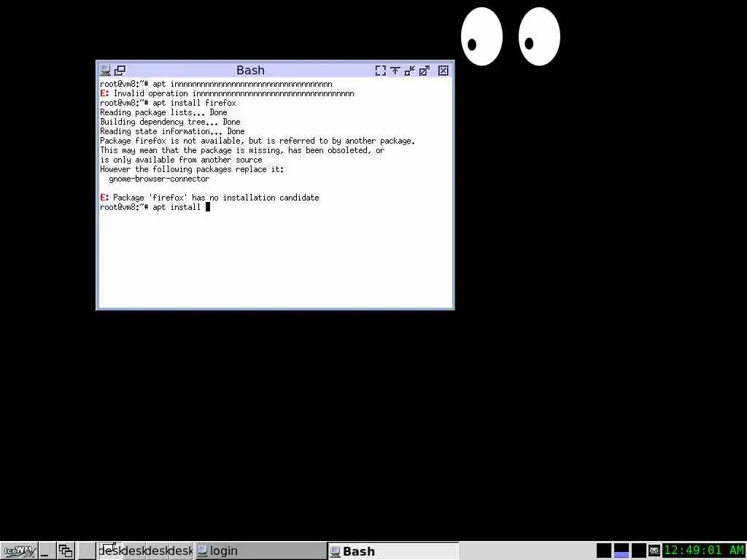Image resolution: width=747 pixels, height=560 pixels.
Task: Open the window list icon in the taskbar
Action: pyautogui.click(x=66, y=551)
